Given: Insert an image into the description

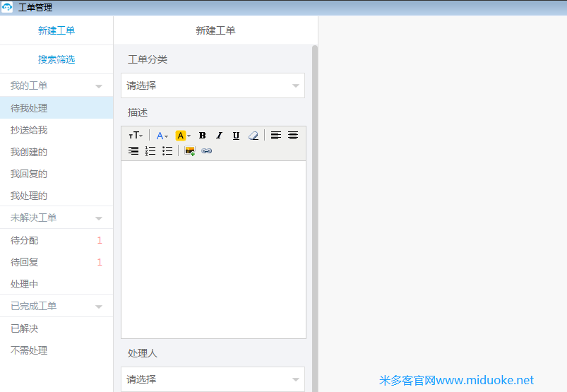Looking at the screenshot, I should (x=189, y=151).
